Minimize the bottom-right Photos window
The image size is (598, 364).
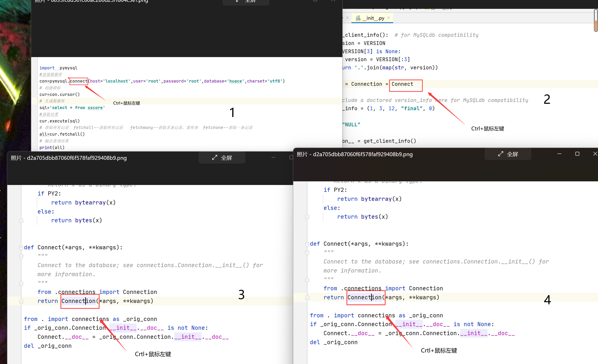click(559, 154)
